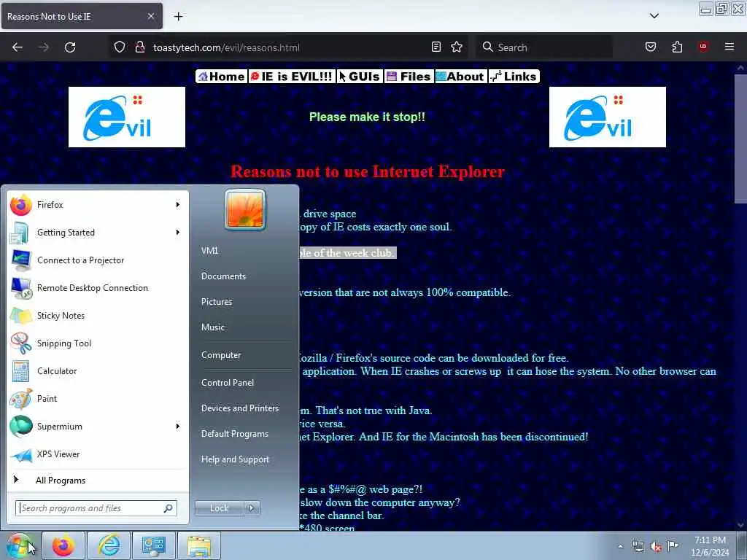Open the control panel taskbar icon
This screenshot has height=560, width=747.
(x=154, y=545)
